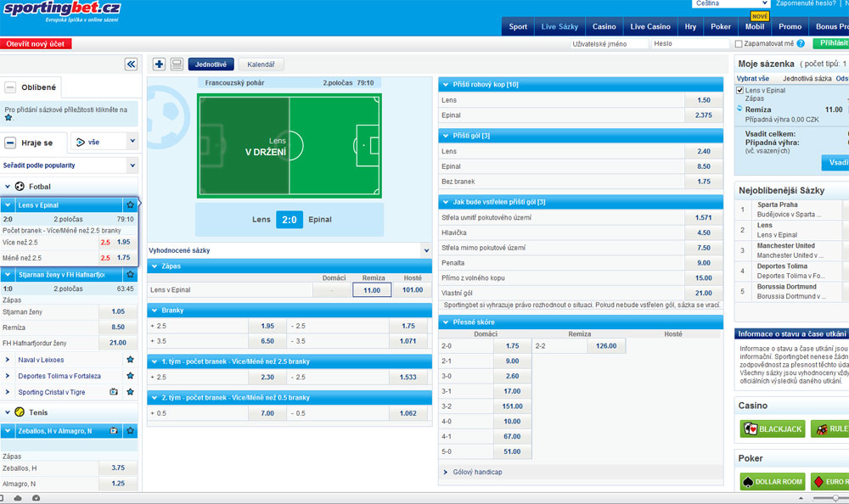Open the Casino menu tab
The height and width of the screenshot is (504, 849).
[x=604, y=26]
